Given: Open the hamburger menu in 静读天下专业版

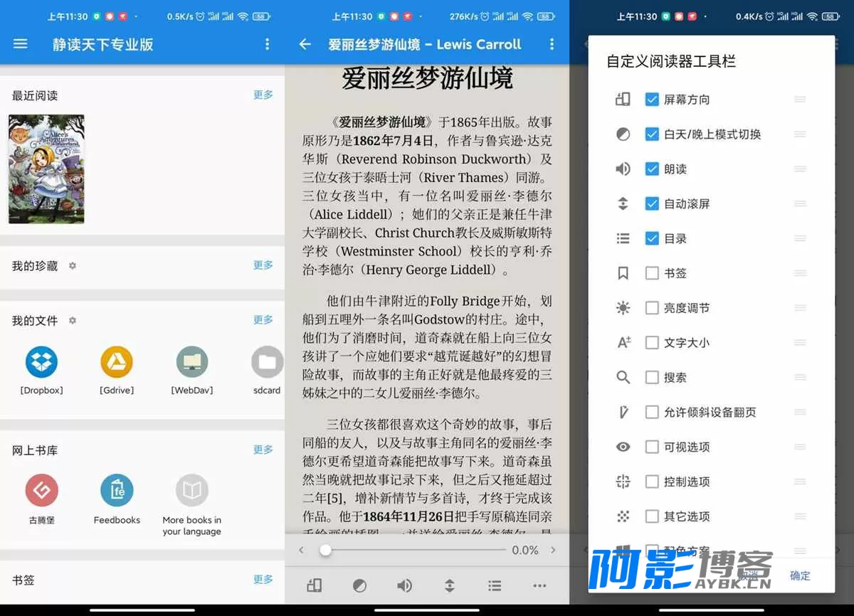Looking at the screenshot, I should [21, 44].
